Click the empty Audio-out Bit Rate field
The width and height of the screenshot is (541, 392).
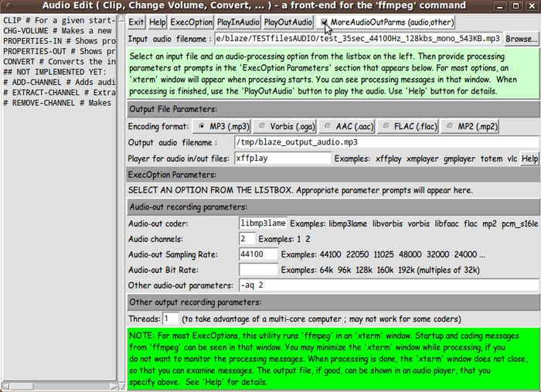(x=258, y=270)
